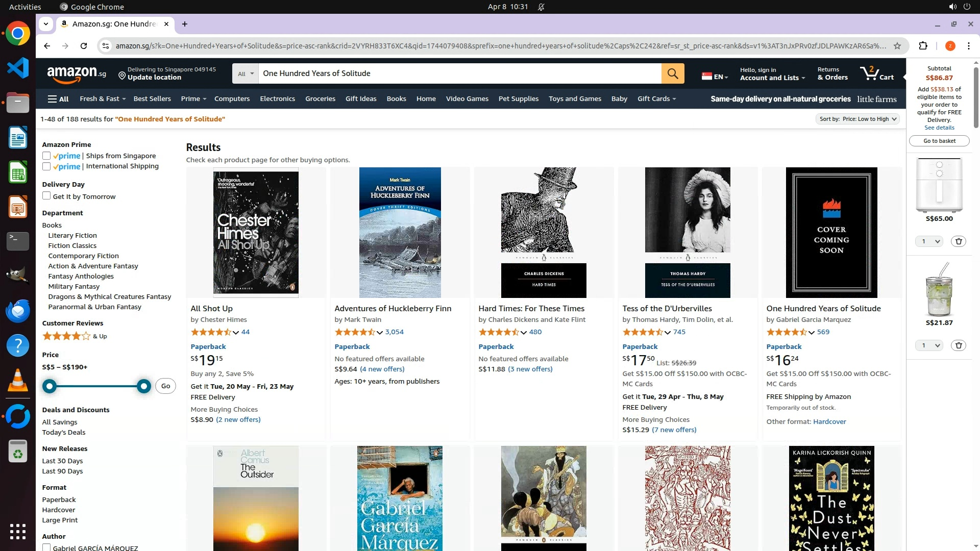Tick the Get It by Tomorrow checkbox
The height and width of the screenshot is (551, 980).
[x=46, y=196]
